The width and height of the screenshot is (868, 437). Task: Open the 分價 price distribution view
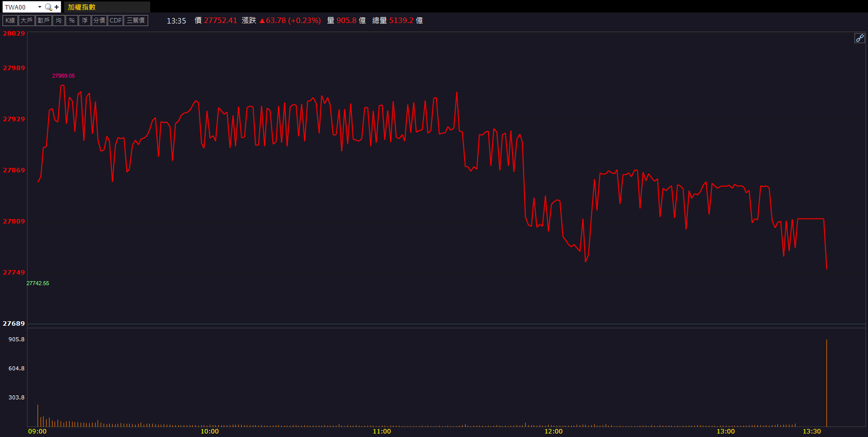(99, 21)
